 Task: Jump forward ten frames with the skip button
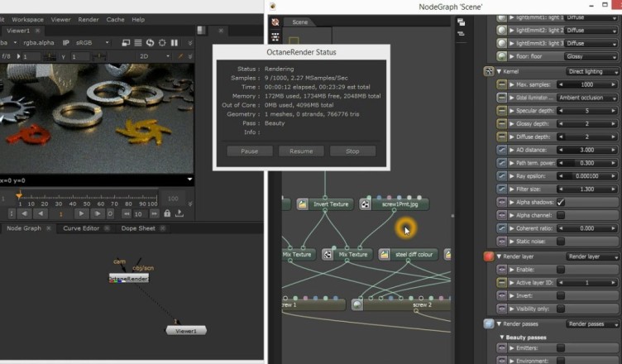pyautogui.click(x=155, y=214)
